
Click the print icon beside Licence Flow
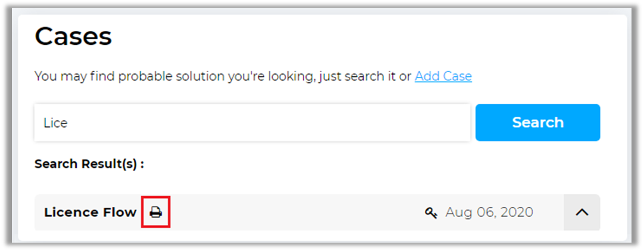coord(156,212)
